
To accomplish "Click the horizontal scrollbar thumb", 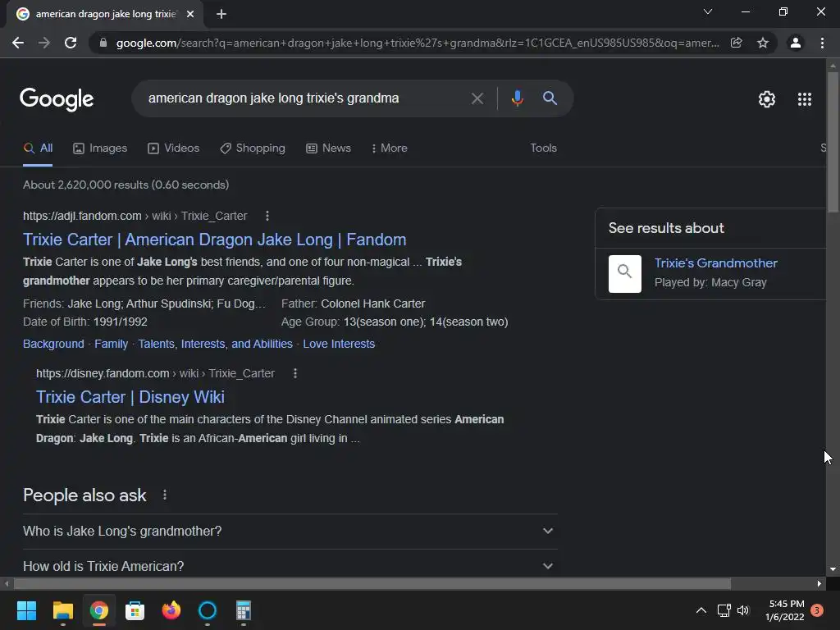I will [372, 583].
